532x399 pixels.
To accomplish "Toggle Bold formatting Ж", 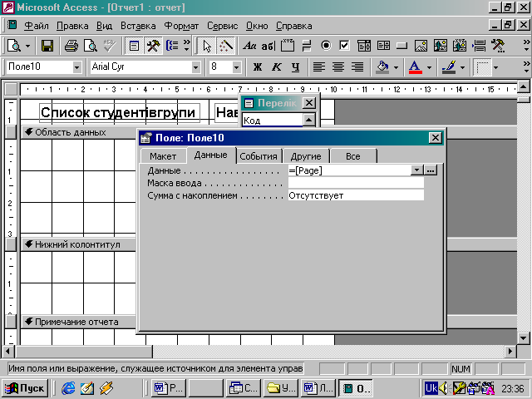I will click(258, 67).
